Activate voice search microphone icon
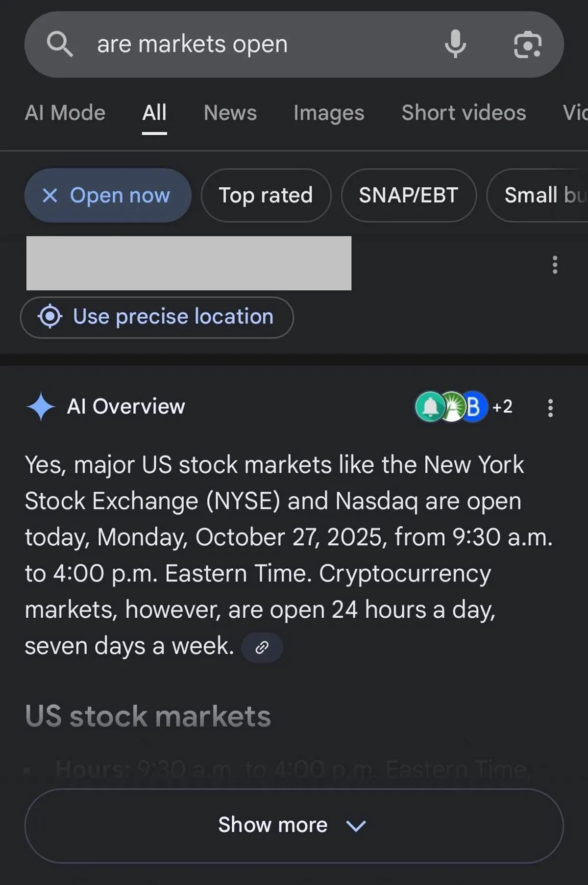The image size is (588, 885). (x=455, y=44)
